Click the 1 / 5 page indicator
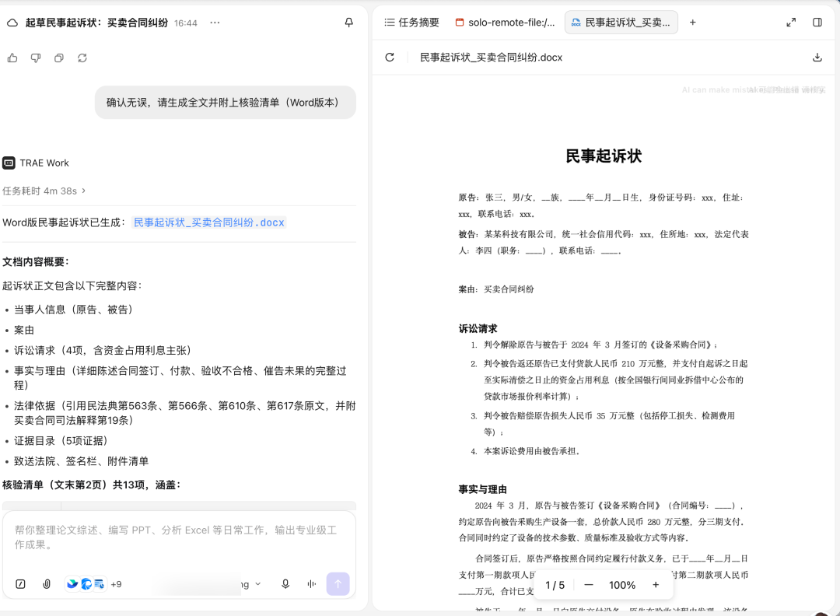Screen dimensions: 840x616 [555, 585]
